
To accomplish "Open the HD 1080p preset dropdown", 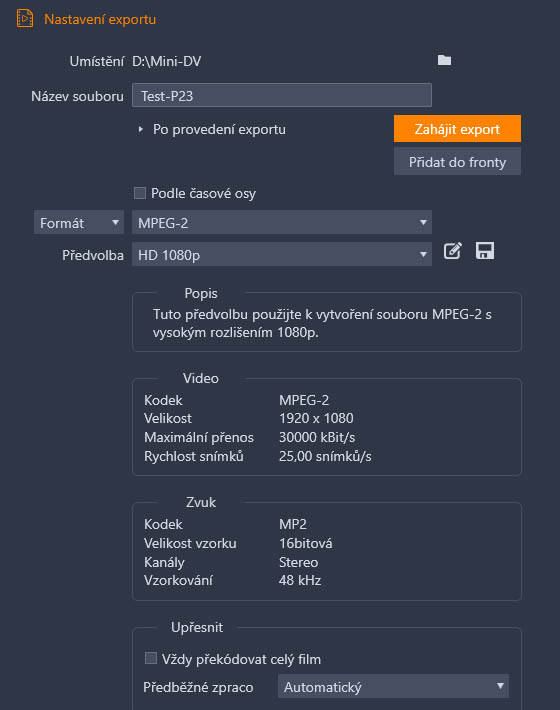I will coord(282,255).
